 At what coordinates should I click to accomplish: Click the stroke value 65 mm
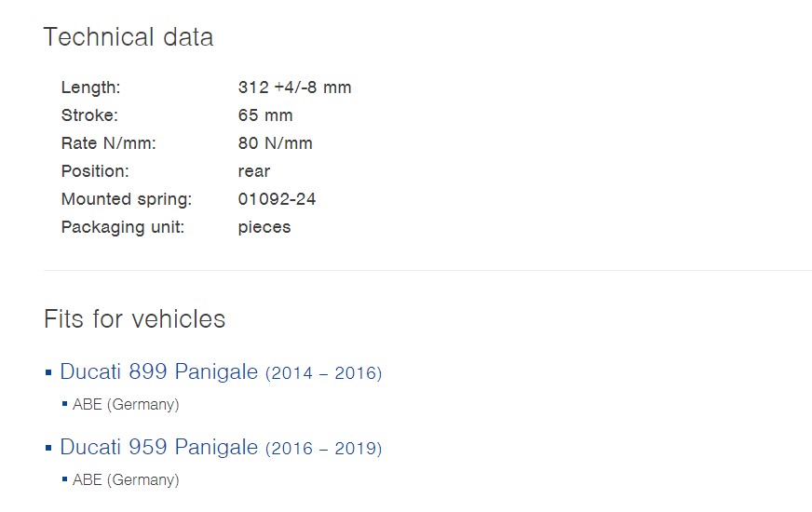(x=265, y=115)
